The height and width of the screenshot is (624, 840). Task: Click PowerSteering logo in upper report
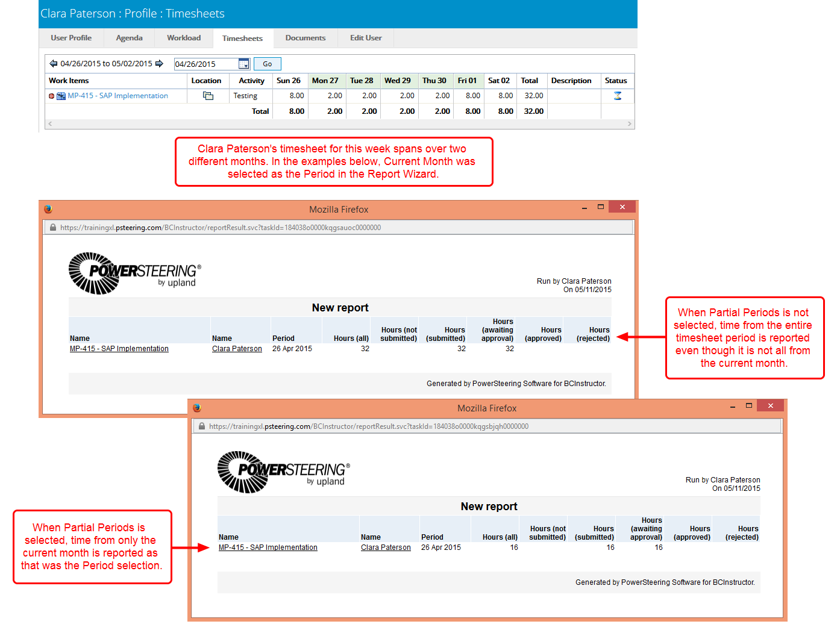click(135, 273)
